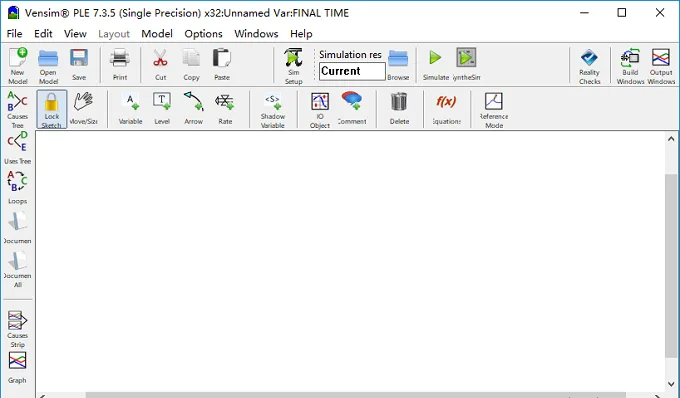This screenshot has width=680, height=398.
Task: Click the Current simulation name field
Action: (352, 71)
